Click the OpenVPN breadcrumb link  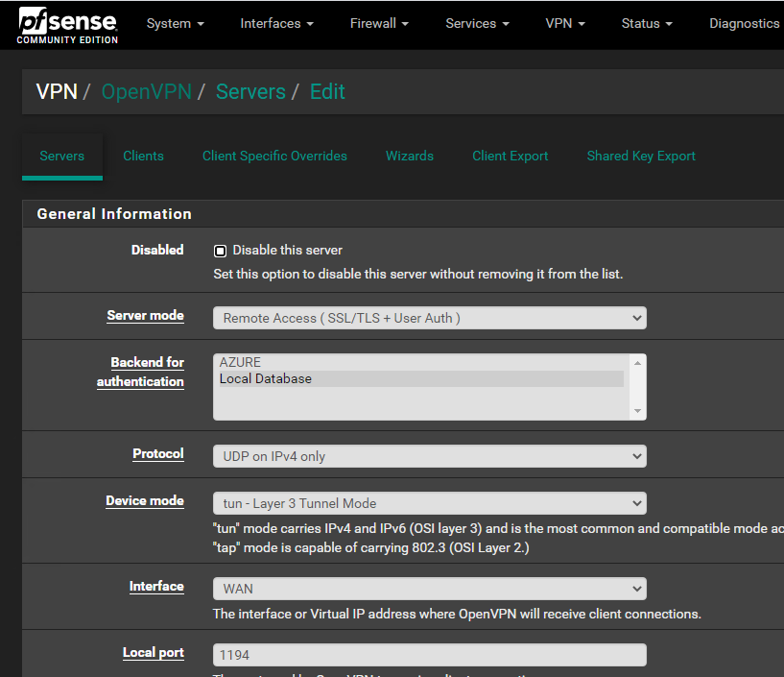tap(147, 92)
